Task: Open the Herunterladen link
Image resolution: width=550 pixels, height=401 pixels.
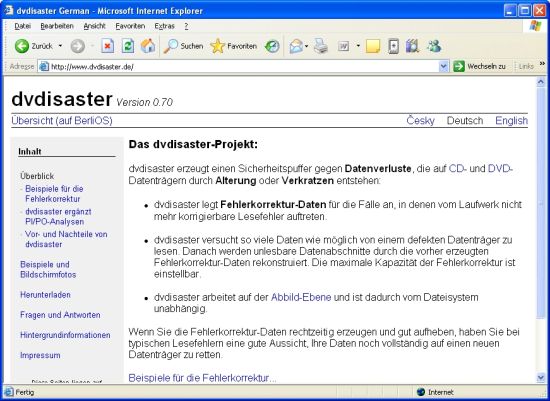Action: click(45, 295)
